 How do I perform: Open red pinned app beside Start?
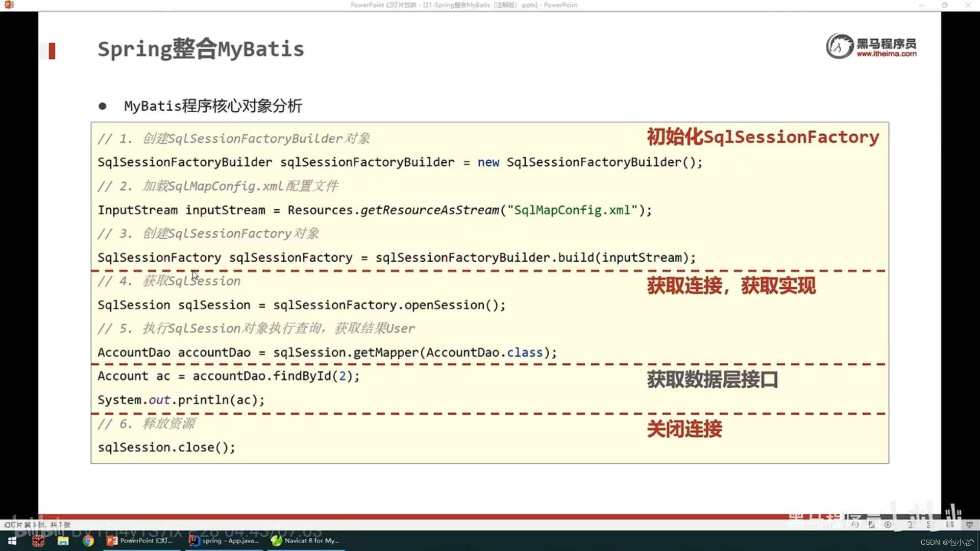pos(38,541)
